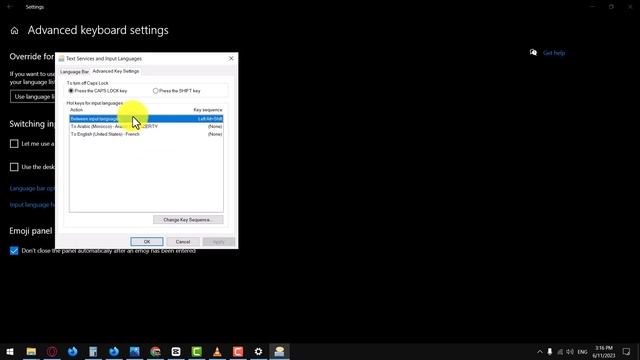640x360 pixels.
Task: Open the CapCut icon on the taskbar
Action: coord(176,351)
